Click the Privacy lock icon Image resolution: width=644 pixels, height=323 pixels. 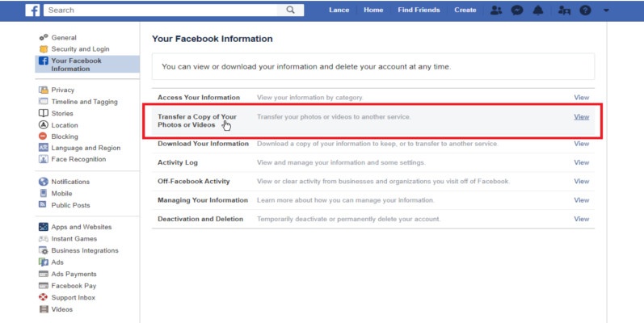click(x=44, y=90)
